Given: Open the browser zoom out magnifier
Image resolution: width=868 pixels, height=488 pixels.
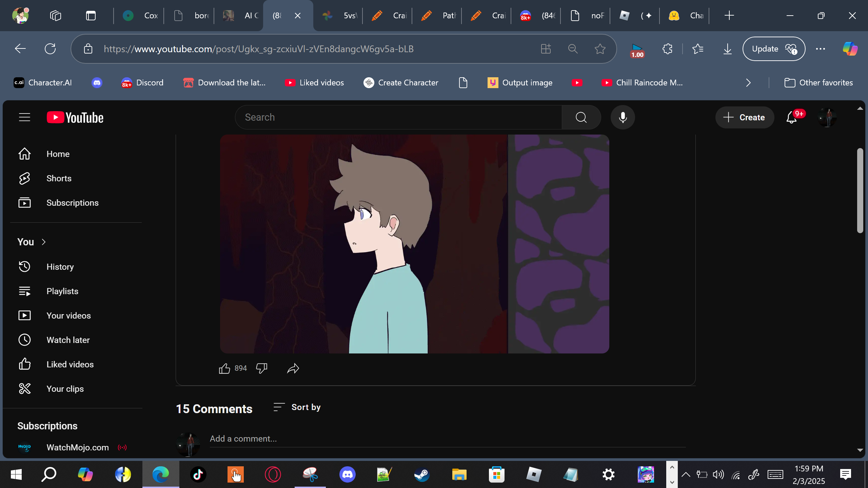Looking at the screenshot, I should (x=573, y=49).
